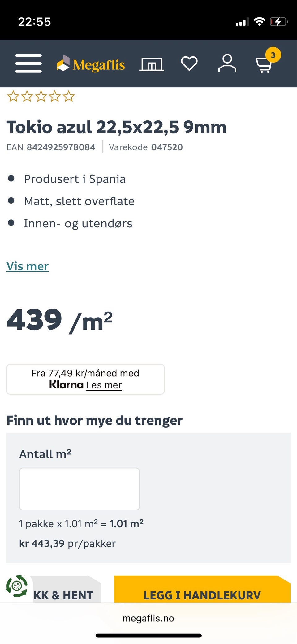Image resolution: width=297 pixels, height=644 pixels.
Task: Tap the Klarna monthly payment box
Action: 85,379
